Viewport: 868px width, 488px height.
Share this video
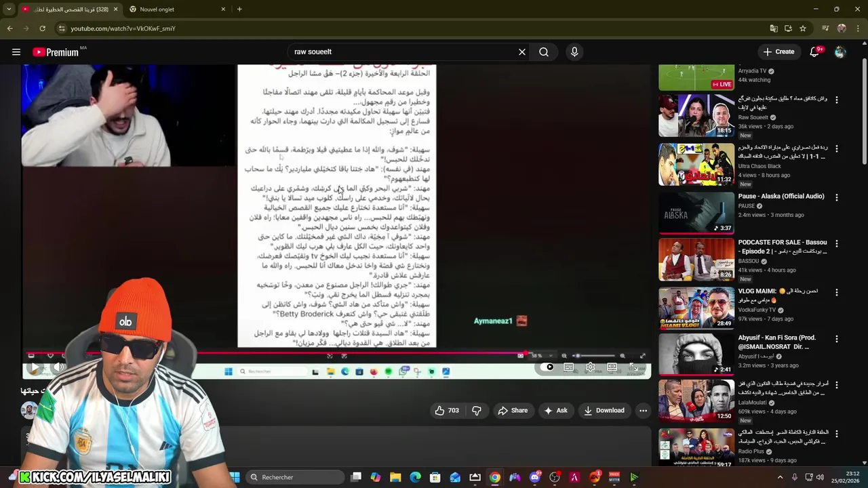tap(513, 410)
